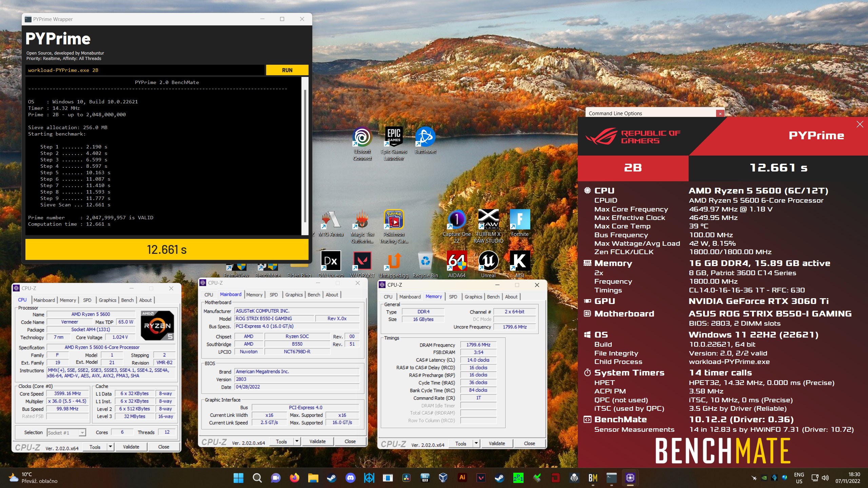Viewport: 868px width, 488px height.
Task: Open the Windows Start menu
Action: point(238,478)
